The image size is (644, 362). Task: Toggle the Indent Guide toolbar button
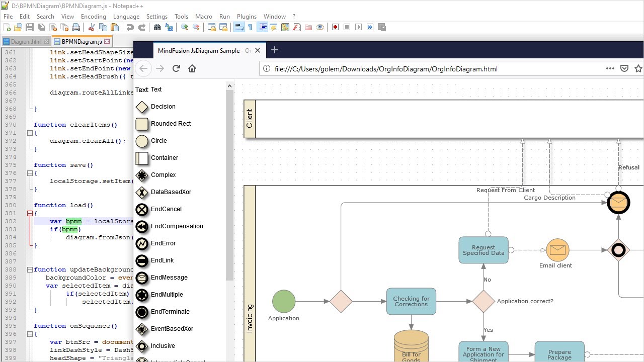click(262, 27)
